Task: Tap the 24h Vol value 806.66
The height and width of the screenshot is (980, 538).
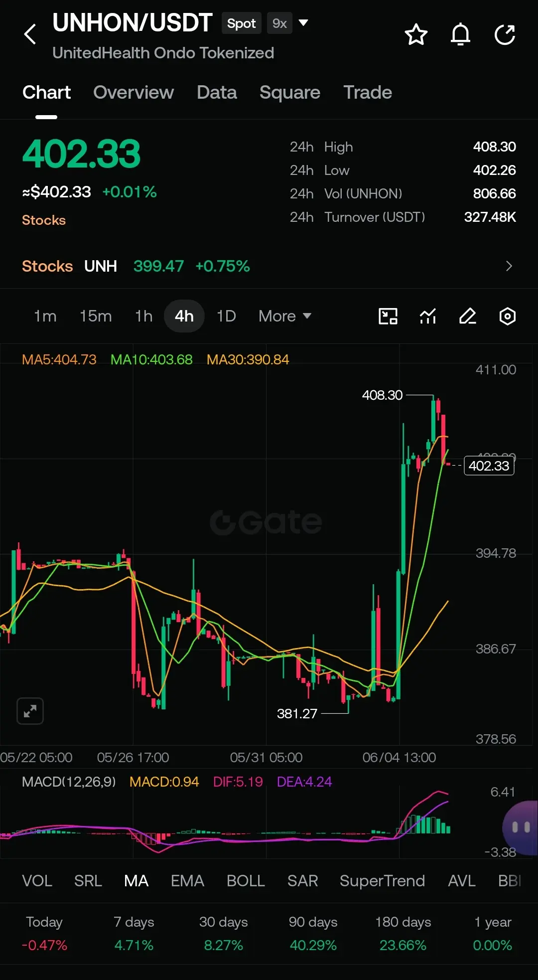Action: tap(494, 193)
